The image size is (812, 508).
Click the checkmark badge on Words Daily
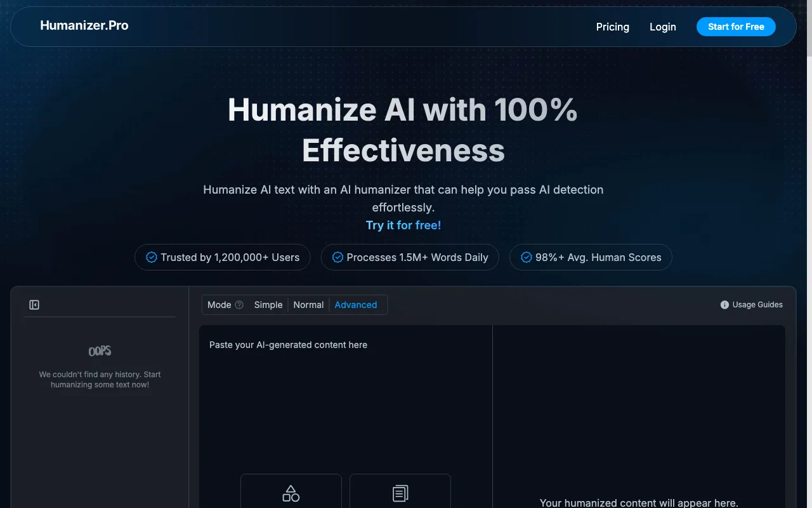(x=337, y=257)
